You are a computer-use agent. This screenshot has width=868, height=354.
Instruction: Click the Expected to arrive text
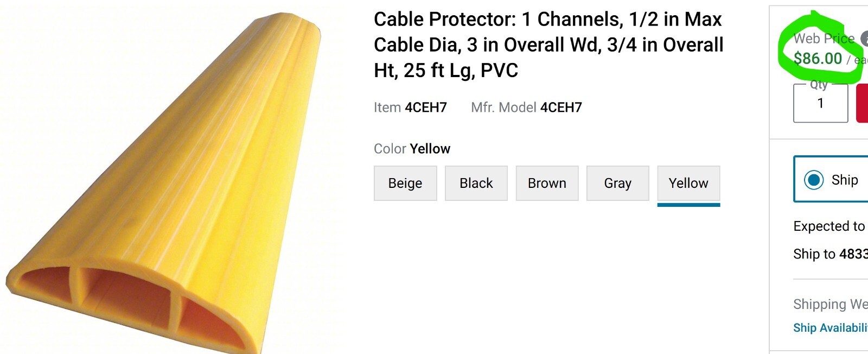point(829,226)
